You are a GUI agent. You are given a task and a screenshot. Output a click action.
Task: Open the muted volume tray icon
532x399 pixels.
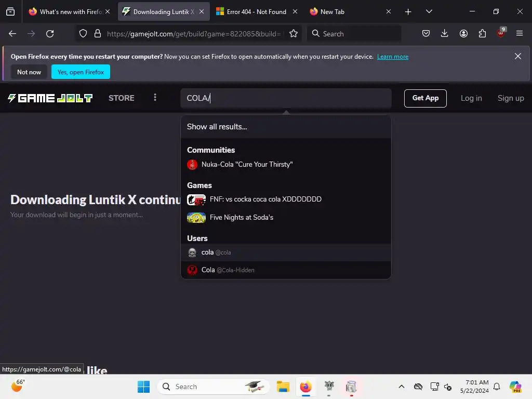pos(448,387)
